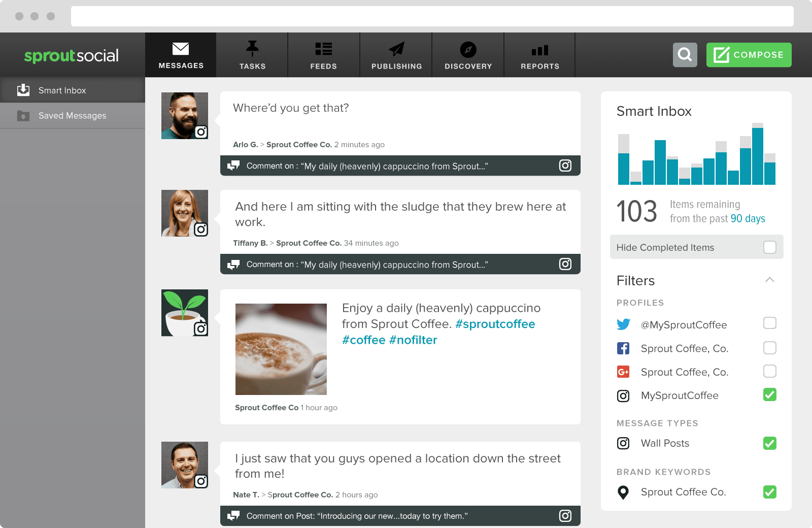This screenshot has width=812, height=528.
Task: Uncheck the Wall Posts message type
Action: 770,443
